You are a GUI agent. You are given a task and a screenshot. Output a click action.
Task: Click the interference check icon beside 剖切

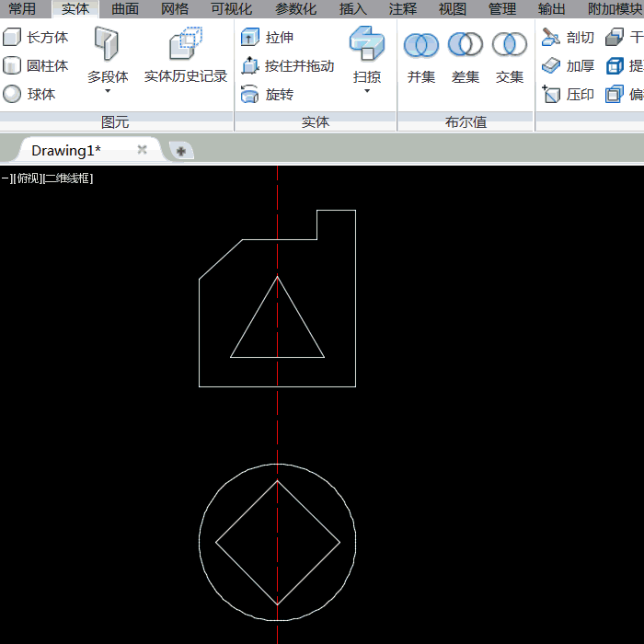point(615,37)
